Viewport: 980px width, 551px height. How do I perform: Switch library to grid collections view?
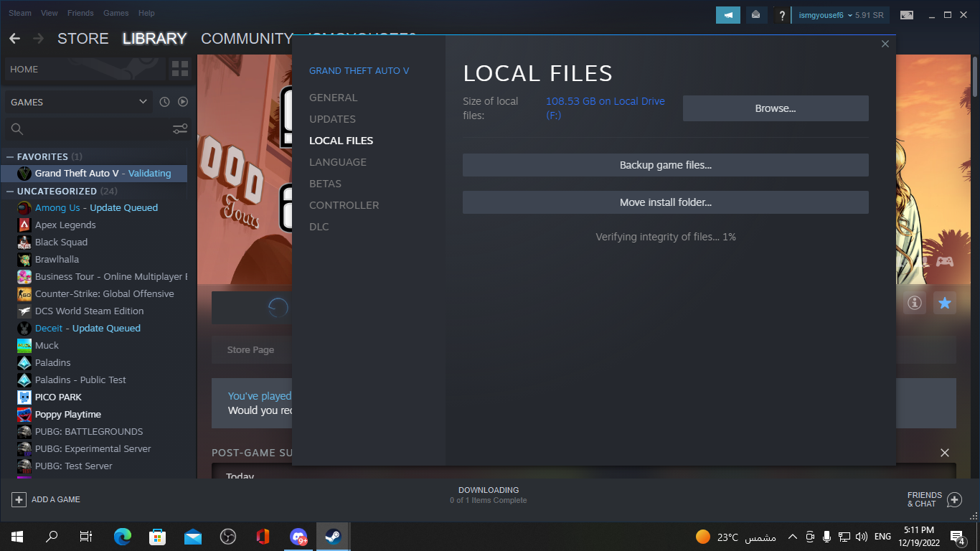click(x=180, y=70)
